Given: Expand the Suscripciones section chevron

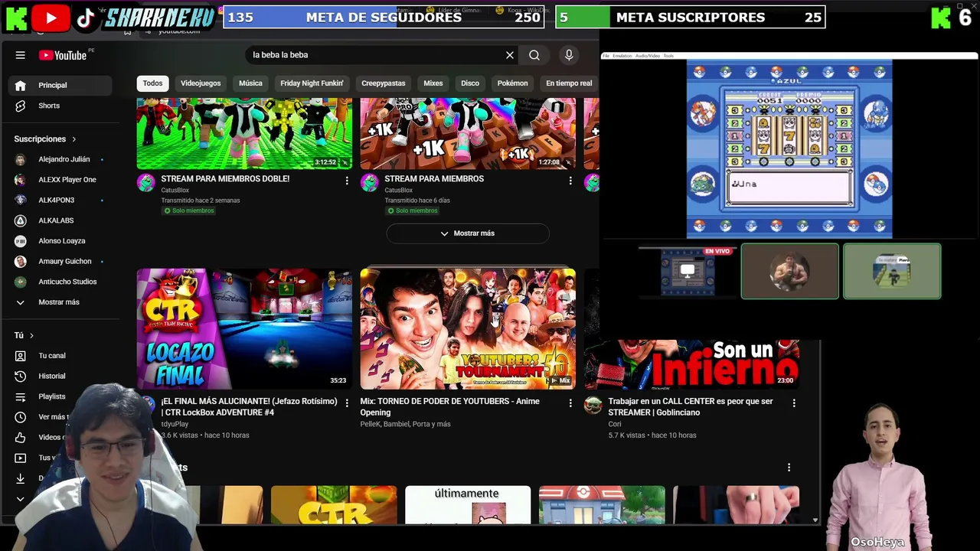Looking at the screenshot, I should 74,139.
